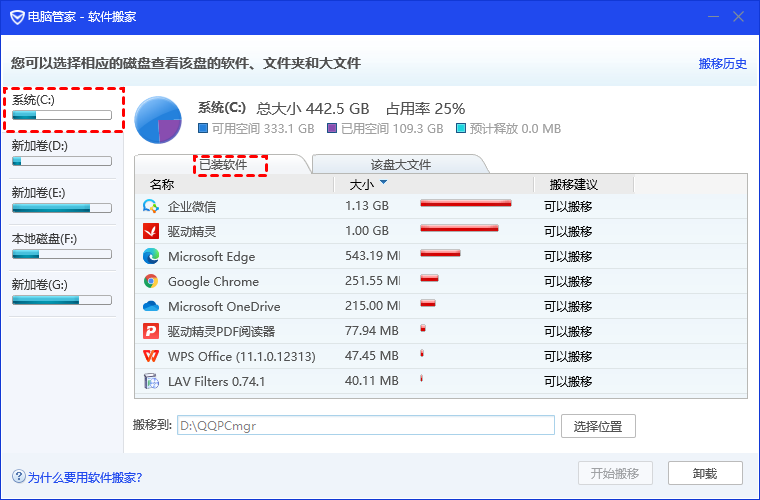760x500 pixels.
Task: Click the 搬移到 path input field
Action: pos(366,425)
